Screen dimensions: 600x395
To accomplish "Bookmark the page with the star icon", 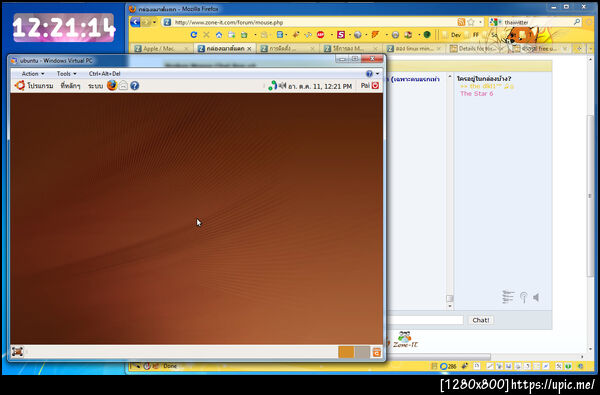I will (x=471, y=22).
